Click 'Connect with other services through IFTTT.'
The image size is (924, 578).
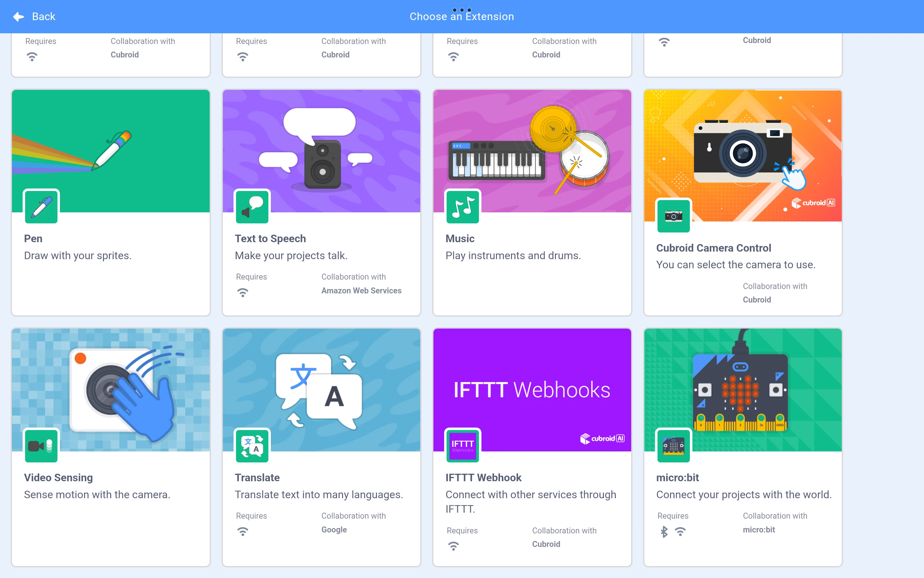coord(531,502)
